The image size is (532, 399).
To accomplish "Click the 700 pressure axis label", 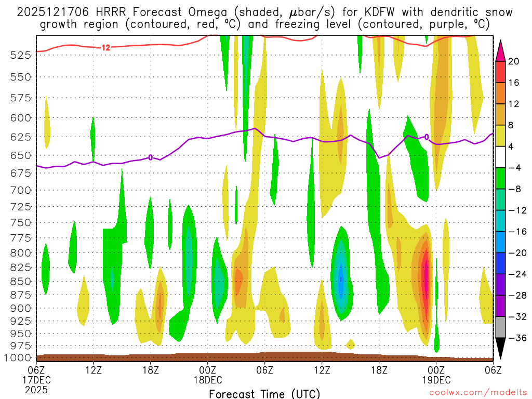I will (21, 190).
